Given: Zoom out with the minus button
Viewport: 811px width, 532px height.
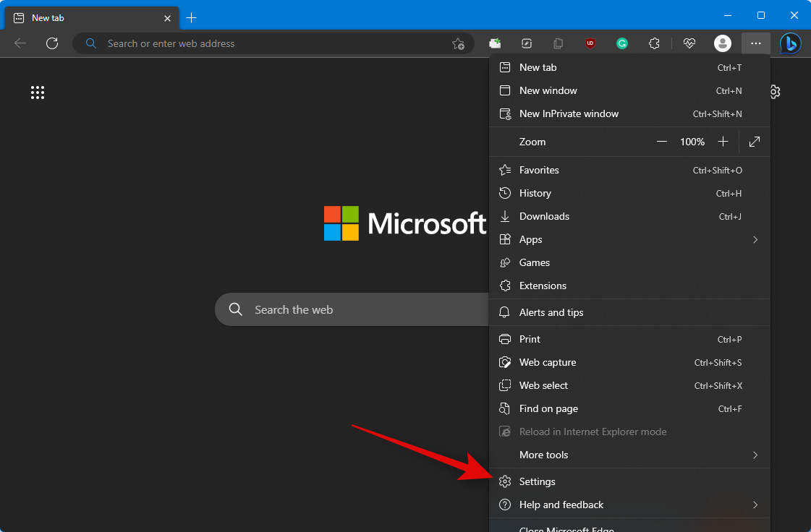Looking at the screenshot, I should (x=661, y=142).
